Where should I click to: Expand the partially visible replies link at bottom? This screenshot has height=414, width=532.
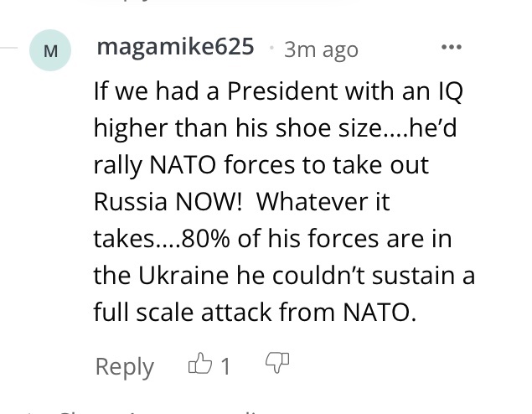coord(159,411)
